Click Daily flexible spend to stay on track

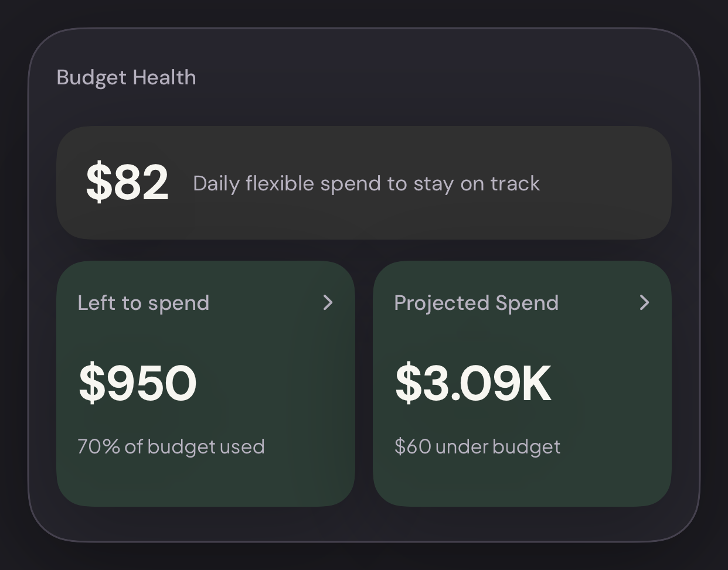coord(366,183)
